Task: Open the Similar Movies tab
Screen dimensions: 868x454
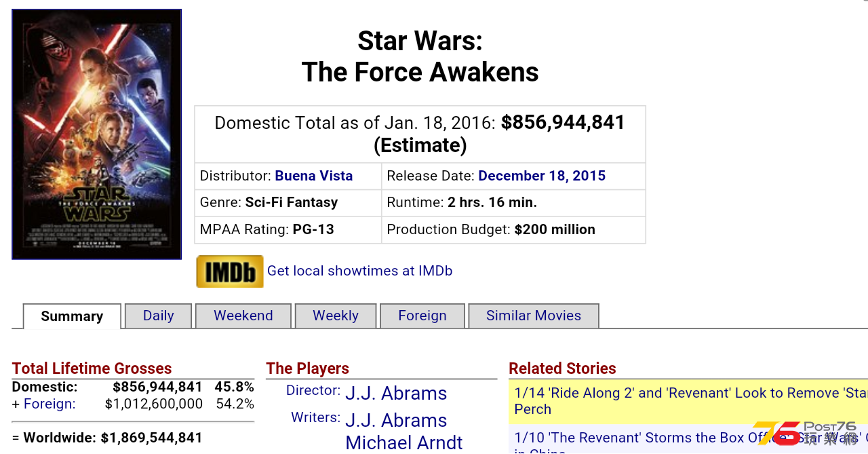Action: pyautogui.click(x=534, y=316)
